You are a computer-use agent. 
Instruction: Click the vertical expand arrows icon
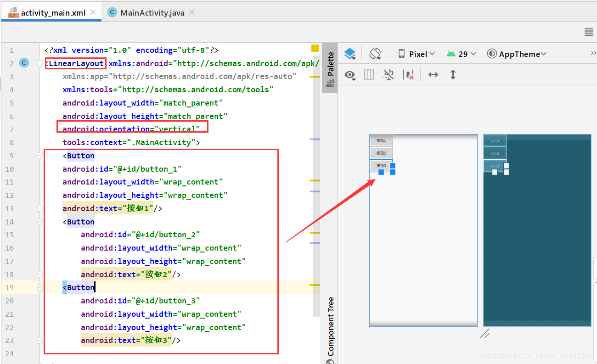point(453,75)
